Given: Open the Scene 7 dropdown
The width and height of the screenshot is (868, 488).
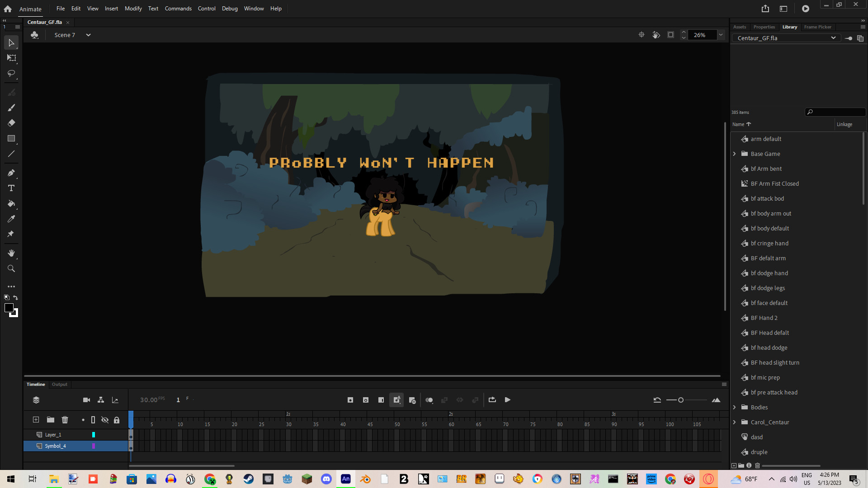Looking at the screenshot, I should pyautogui.click(x=88, y=35).
